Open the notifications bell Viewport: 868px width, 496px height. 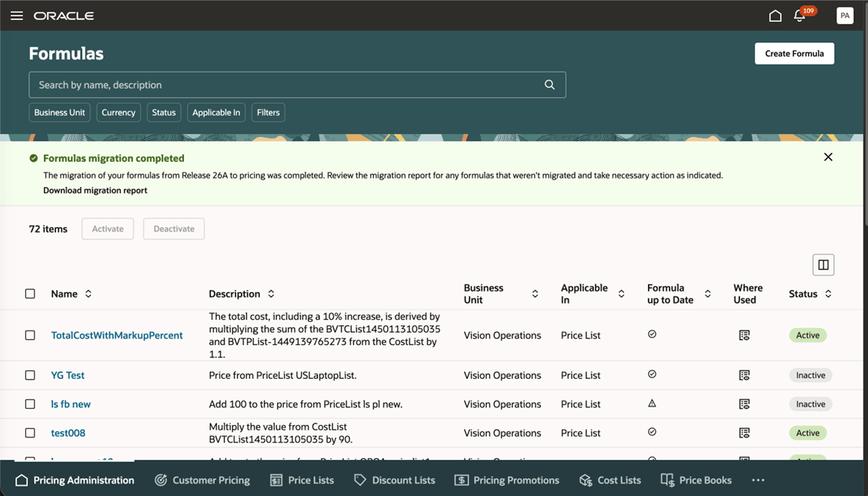[x=800, y=15]
